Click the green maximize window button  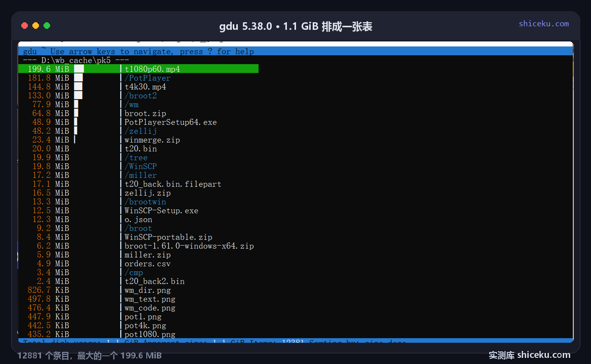[47, 26]
